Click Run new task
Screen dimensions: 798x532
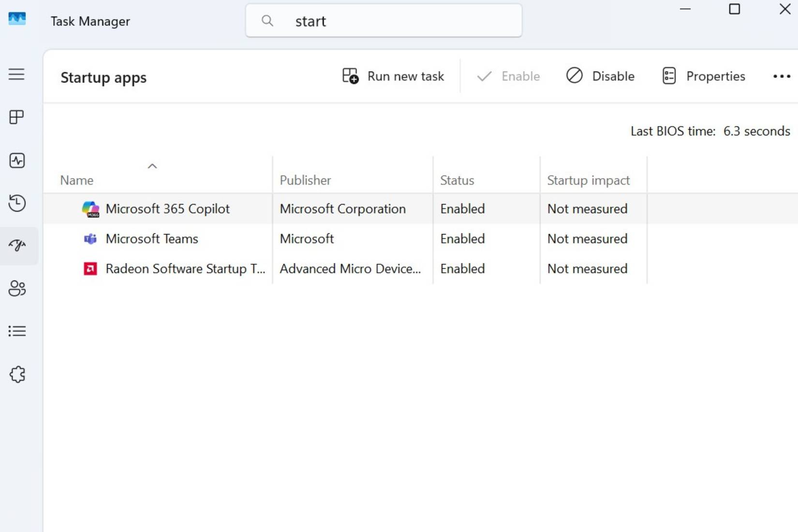(393, 76)
